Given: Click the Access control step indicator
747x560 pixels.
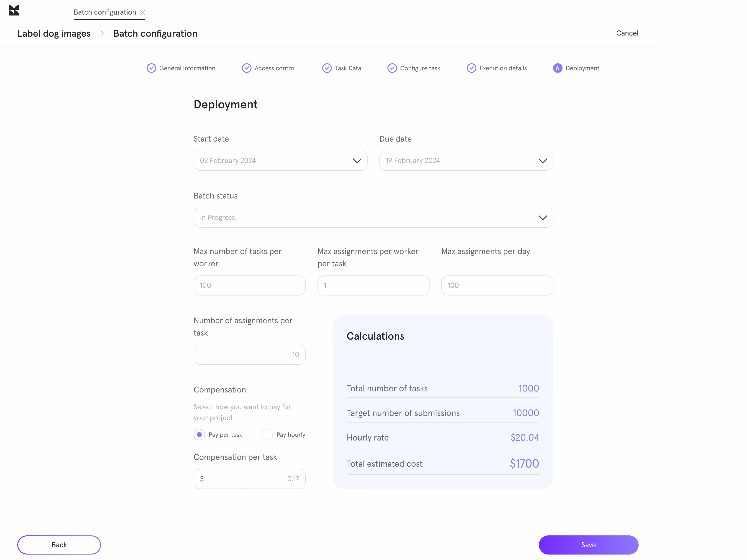Looking at the screenshot, I should pos(246,68).
